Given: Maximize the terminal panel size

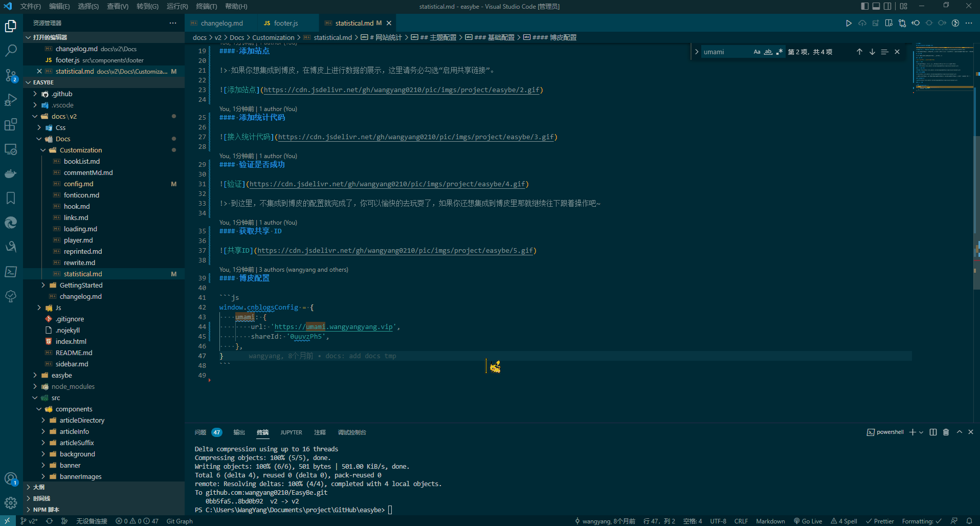Looking at the screenshot, I should point(960,432).
